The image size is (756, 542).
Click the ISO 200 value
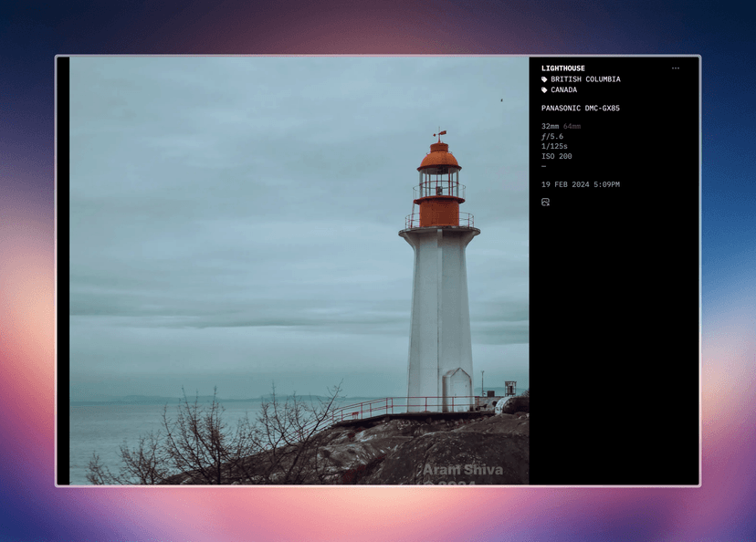pyautogui.click(x=556, y=156)
